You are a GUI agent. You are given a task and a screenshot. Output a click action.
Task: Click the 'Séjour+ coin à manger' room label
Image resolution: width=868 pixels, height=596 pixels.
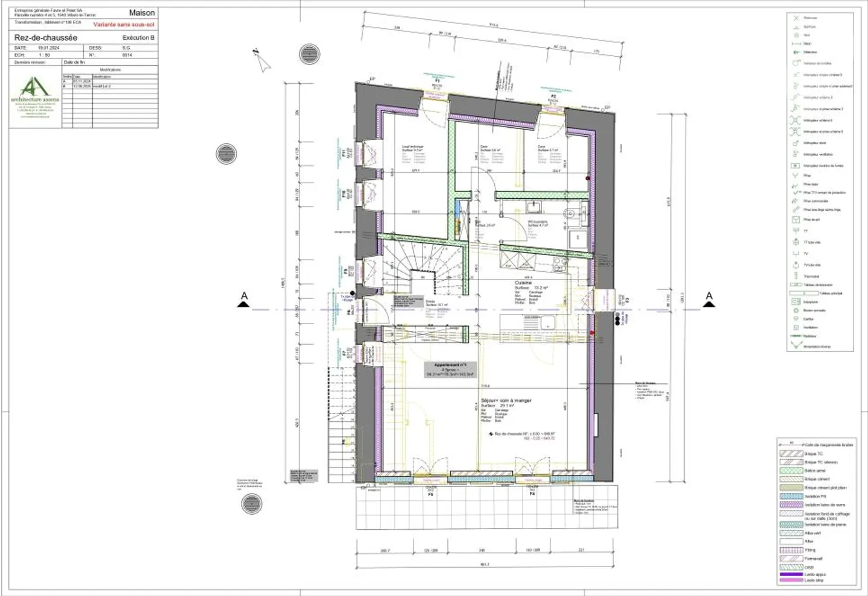[506, 400]
